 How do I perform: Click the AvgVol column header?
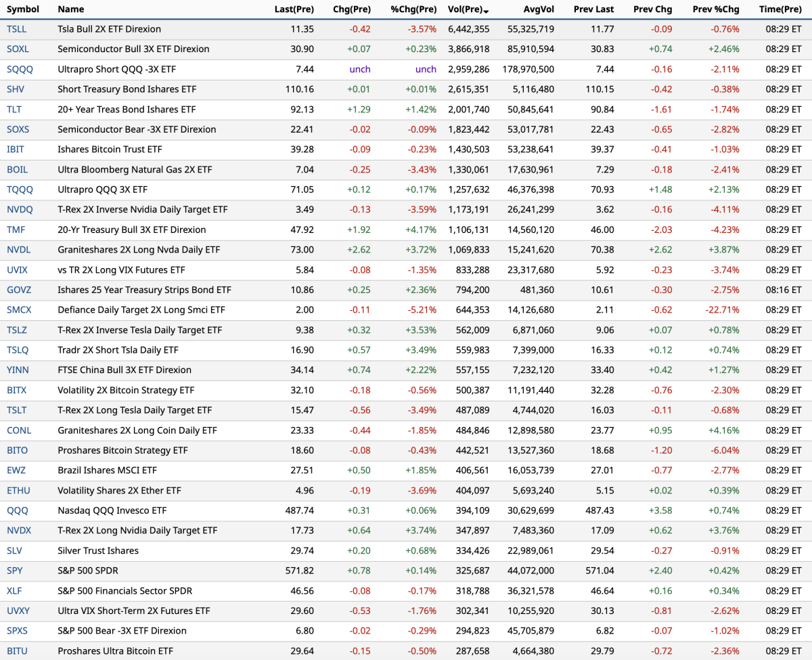(x=539, y=9)
